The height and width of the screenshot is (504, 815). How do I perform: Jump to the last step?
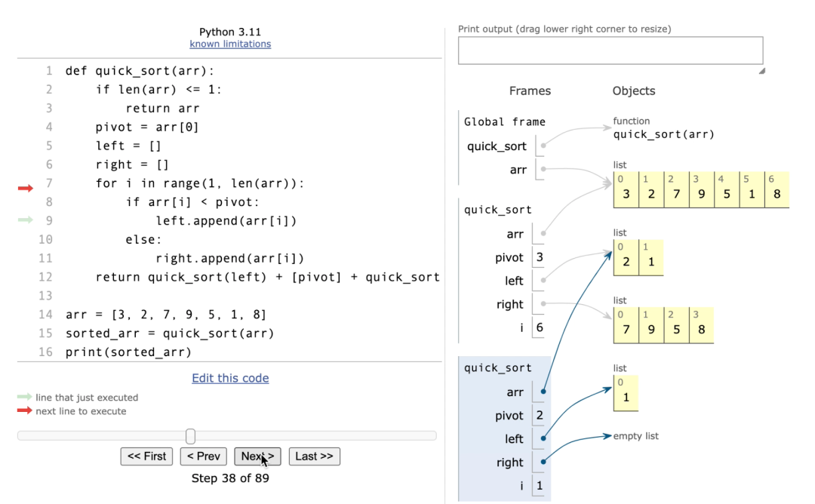point(315,456)
